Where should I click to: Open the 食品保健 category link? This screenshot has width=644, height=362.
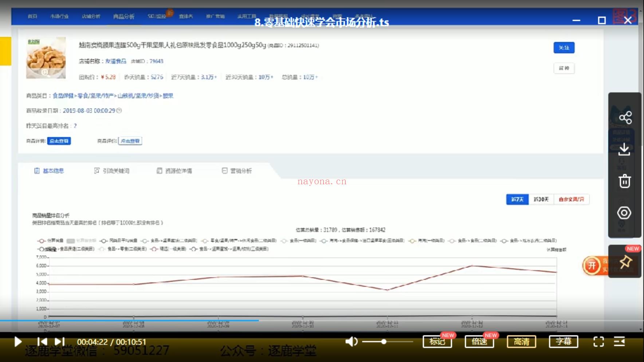click(63, 96)
